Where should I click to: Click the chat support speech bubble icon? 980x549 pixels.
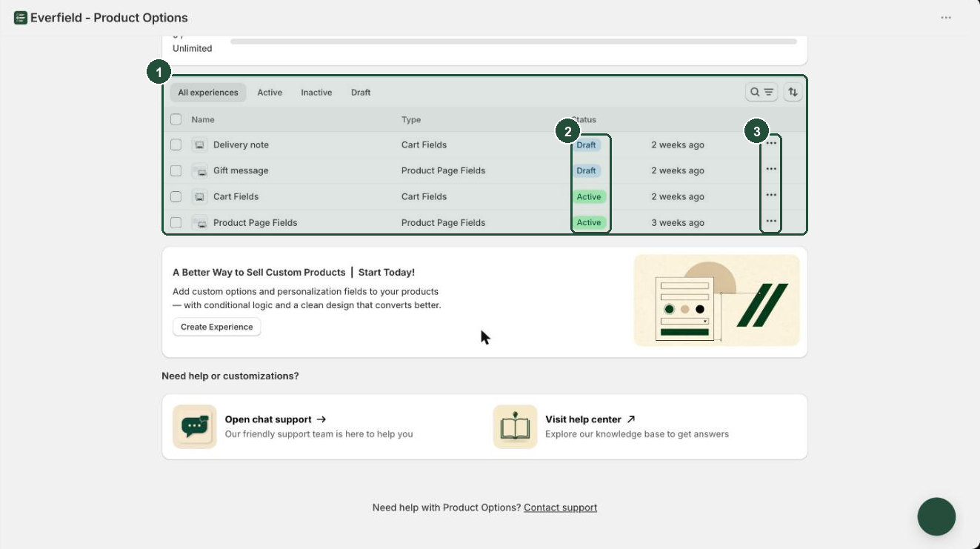[195, 427]
